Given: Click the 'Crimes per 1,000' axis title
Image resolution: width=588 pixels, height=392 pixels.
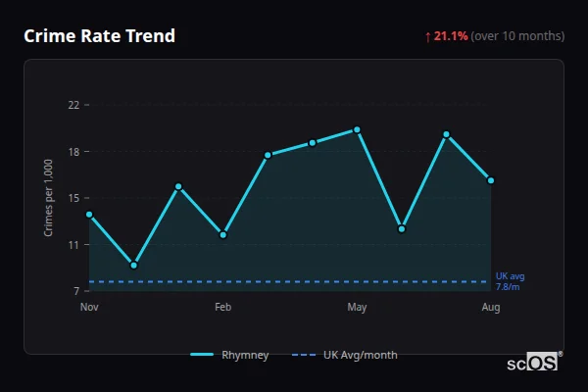Looking at the screenshot, I should click(48, 198).
